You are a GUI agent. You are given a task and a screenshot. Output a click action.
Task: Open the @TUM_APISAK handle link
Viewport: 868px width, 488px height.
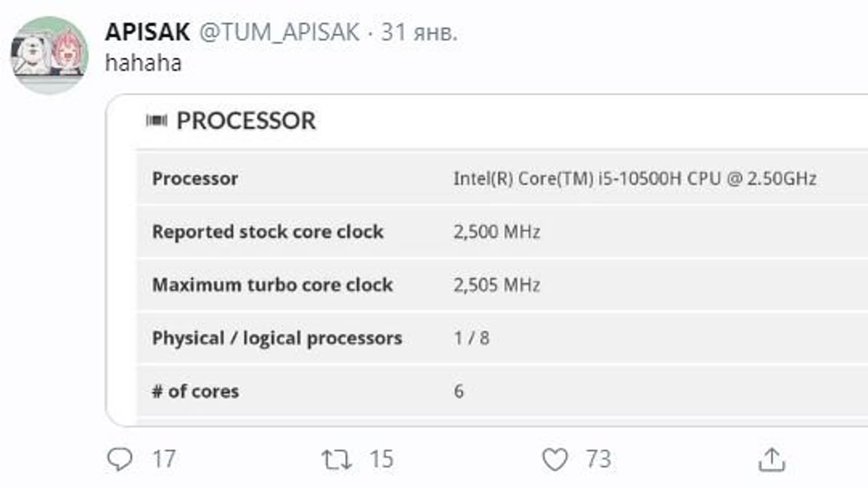[279, 32]
